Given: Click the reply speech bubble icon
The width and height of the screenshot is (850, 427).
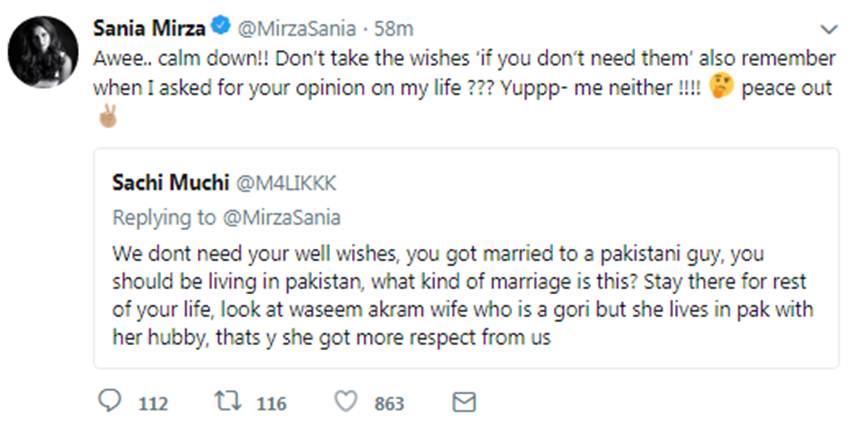Looking at the screenshot, I should coord(111,402).
